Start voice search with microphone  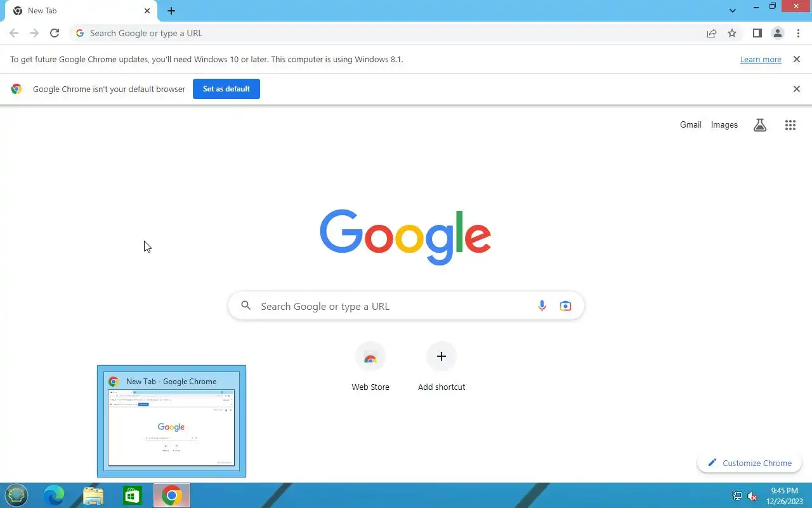tap(542, 306)
